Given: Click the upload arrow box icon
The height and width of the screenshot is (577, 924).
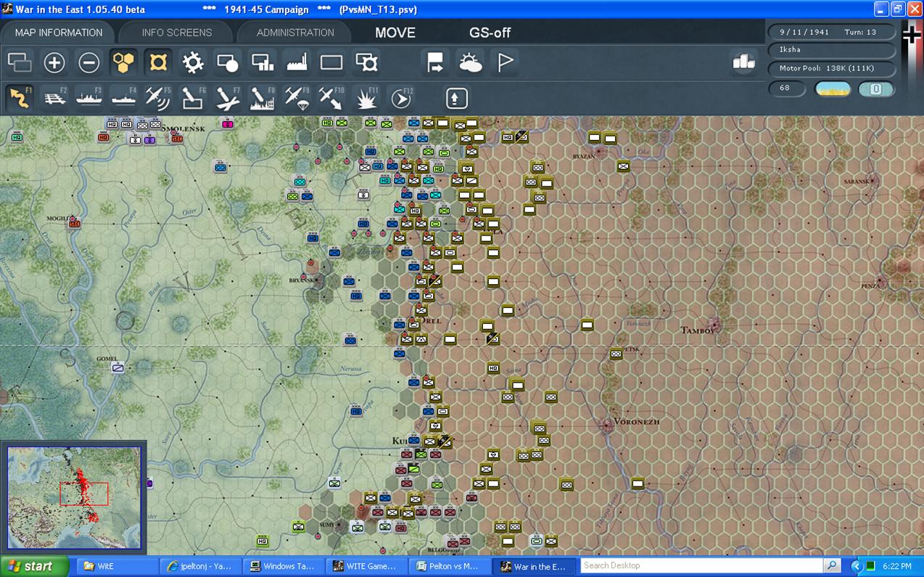Looking at the screenshot, I should coord(456,98).
